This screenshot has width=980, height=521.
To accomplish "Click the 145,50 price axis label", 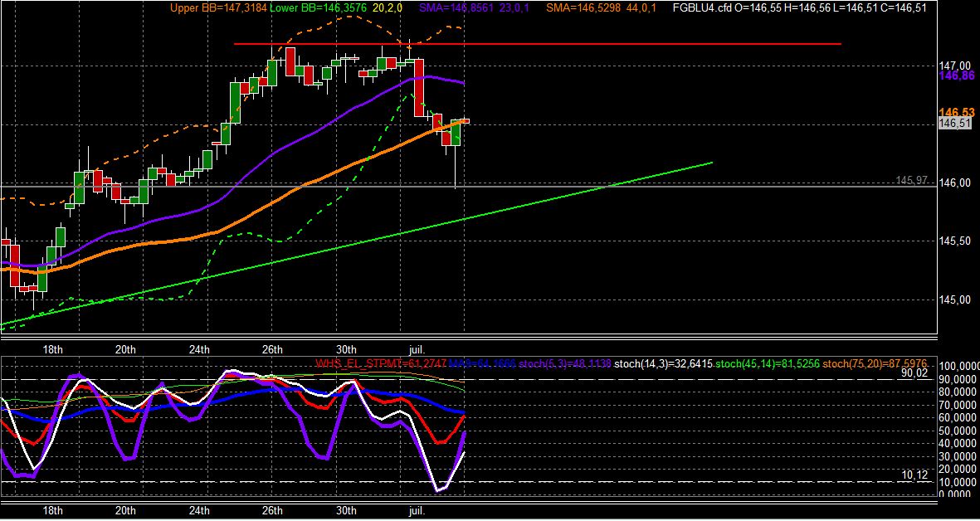I will pyautogui.click(x=956, y=241).
